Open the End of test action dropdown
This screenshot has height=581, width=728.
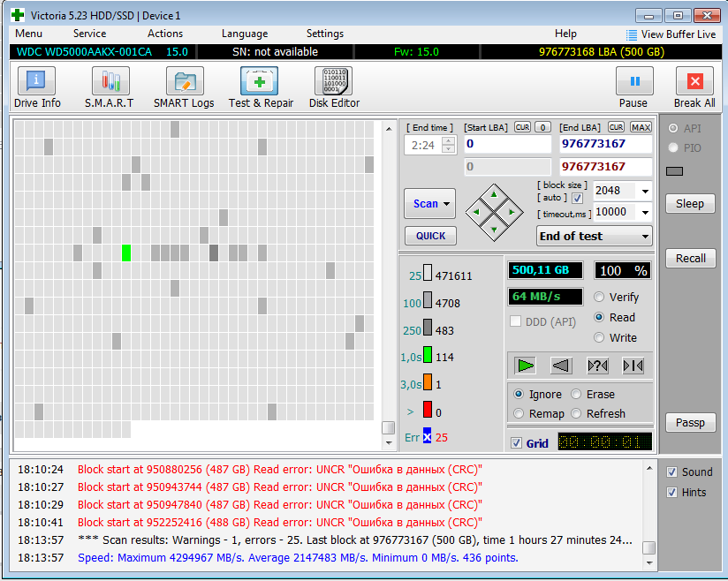point(647,236)
